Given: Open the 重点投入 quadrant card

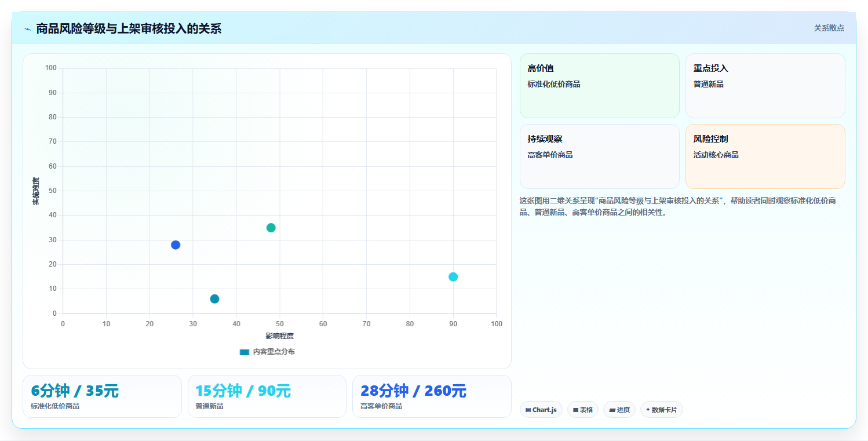Looking at the screenshot, I should (x=765, y=86).
